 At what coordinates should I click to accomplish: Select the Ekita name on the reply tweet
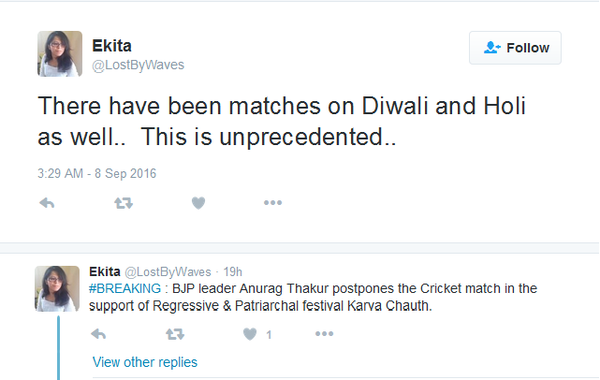[x=104, y=272]
